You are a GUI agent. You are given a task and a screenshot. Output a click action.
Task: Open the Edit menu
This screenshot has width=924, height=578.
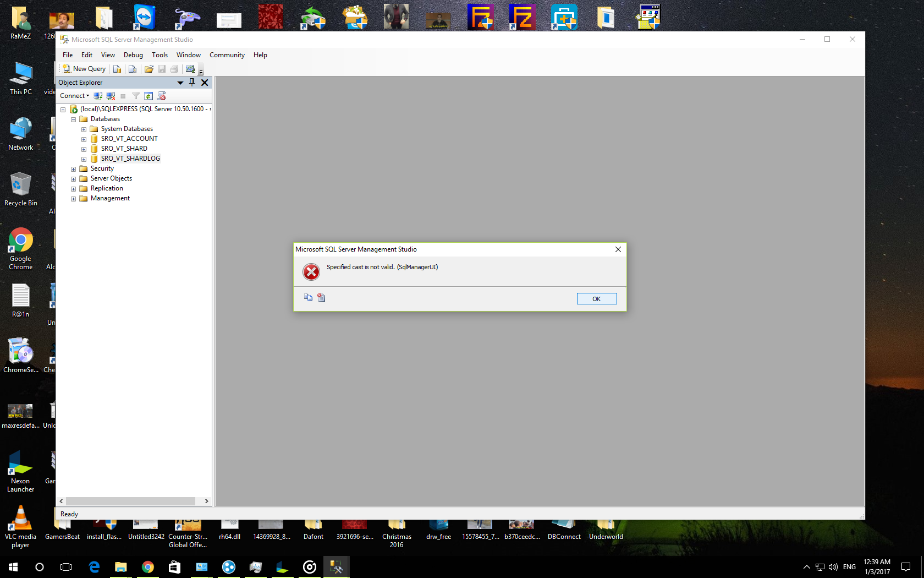[87, 55]
